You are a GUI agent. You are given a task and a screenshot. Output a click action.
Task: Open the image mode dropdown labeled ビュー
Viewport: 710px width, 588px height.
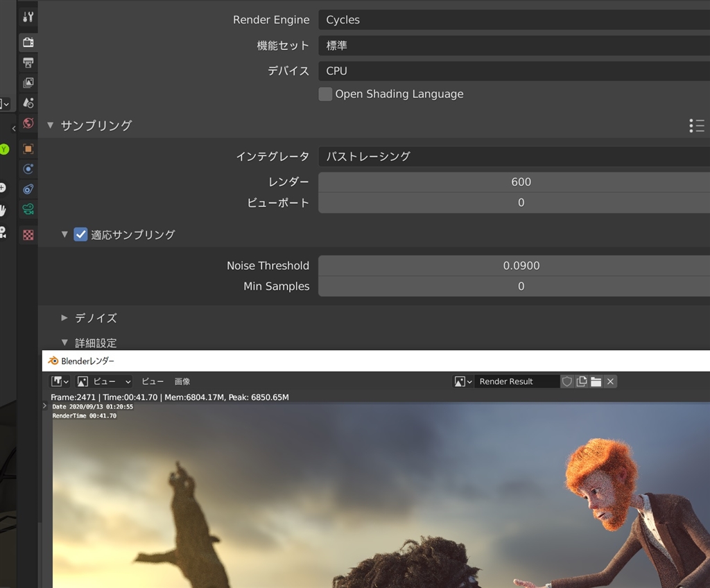104,381
